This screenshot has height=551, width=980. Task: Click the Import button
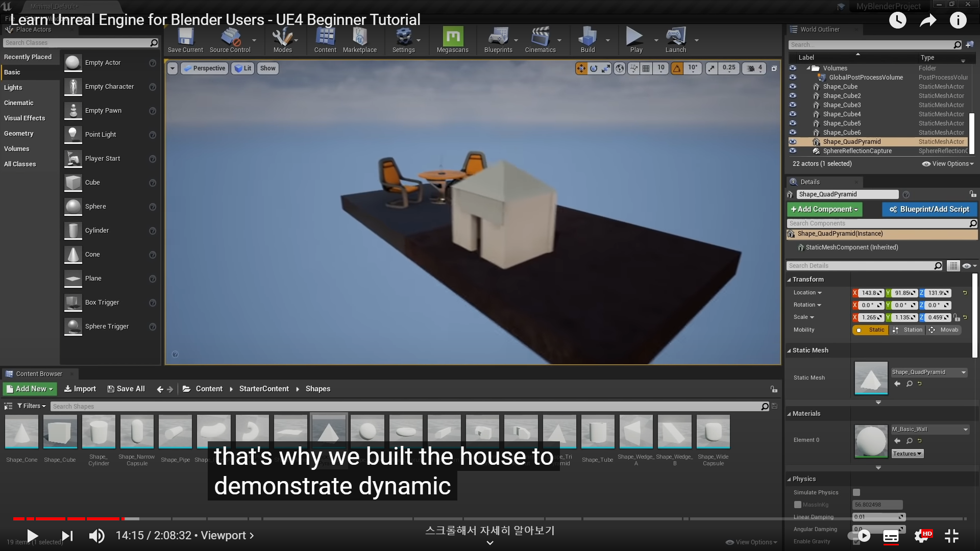click(80, 389)
